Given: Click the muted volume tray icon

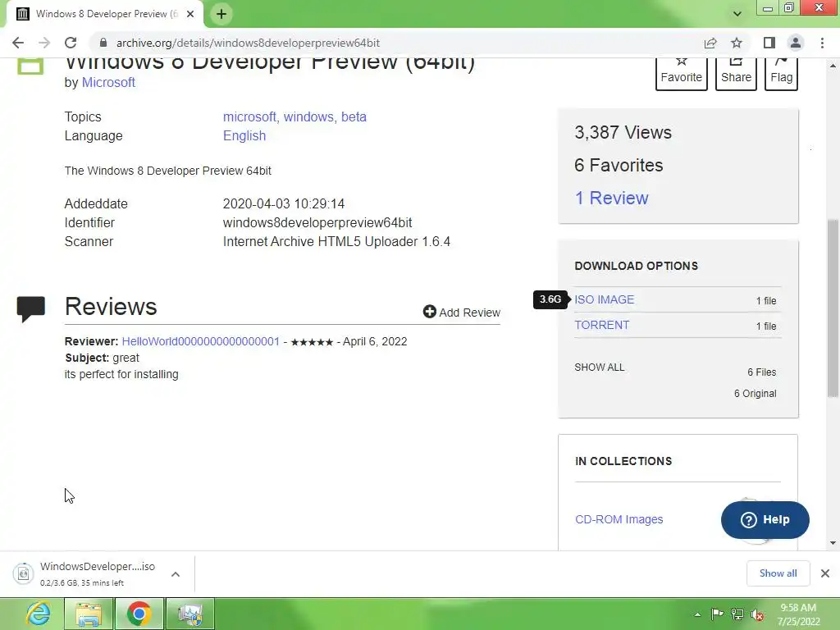Looking at the screenshot, I should click(757, 614).
